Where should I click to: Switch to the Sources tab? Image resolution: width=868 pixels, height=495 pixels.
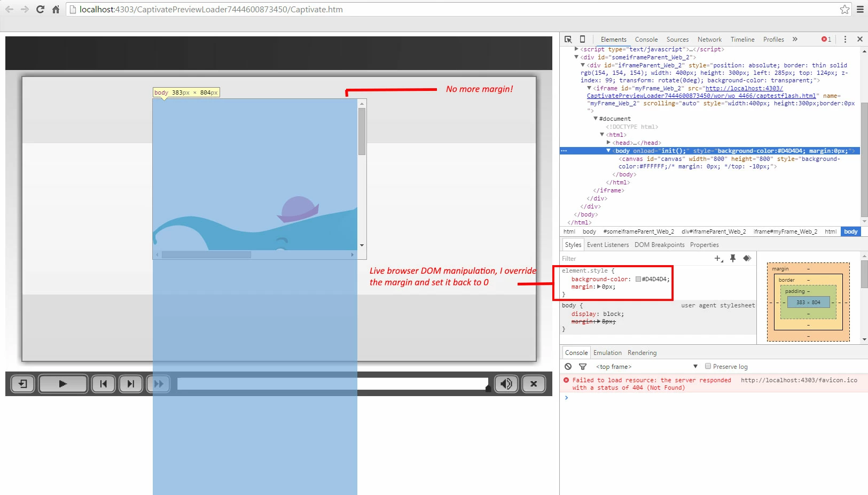(x=677, y=40)
